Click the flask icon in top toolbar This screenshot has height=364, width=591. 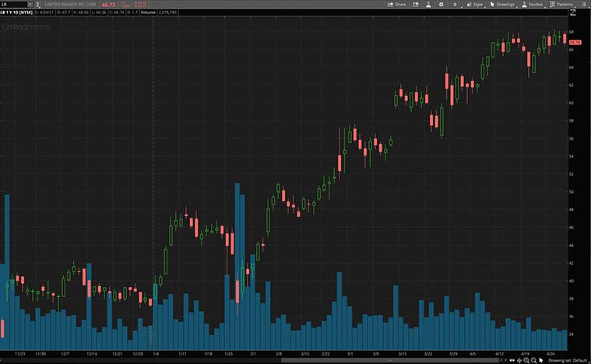(x=427, y=4)
